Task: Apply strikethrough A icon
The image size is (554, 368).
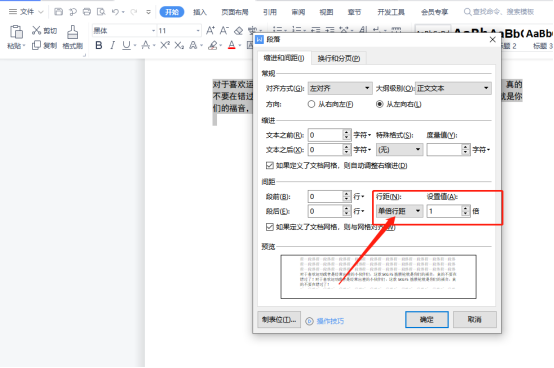Action: [x=145, y=45]
